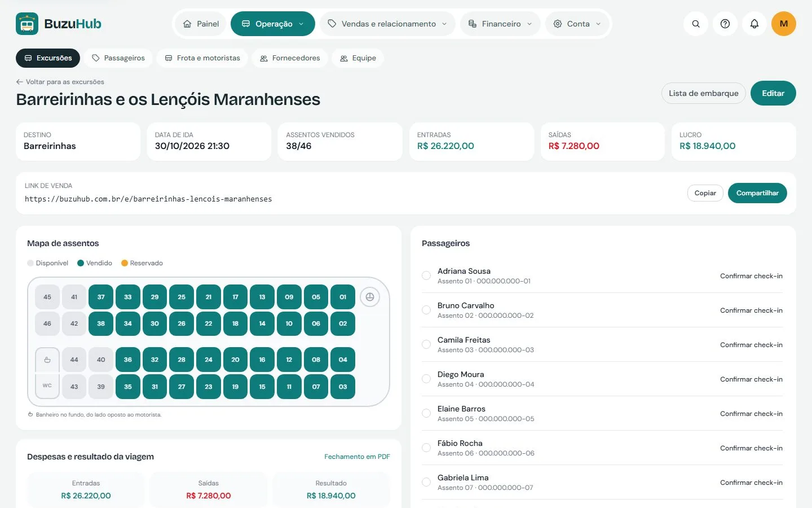This screenshot has width=812, height=508.
Task: Click Copiar to copy sales link
Action: coord(705,193)
